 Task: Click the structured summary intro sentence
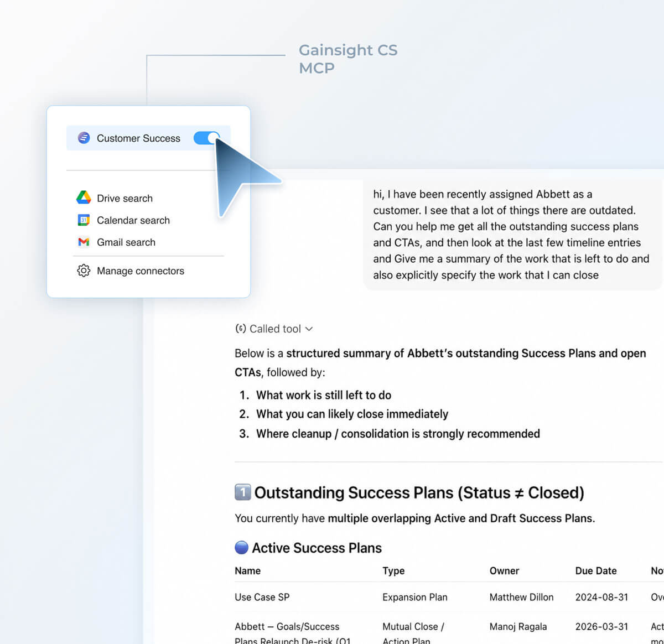coord(440,362)
